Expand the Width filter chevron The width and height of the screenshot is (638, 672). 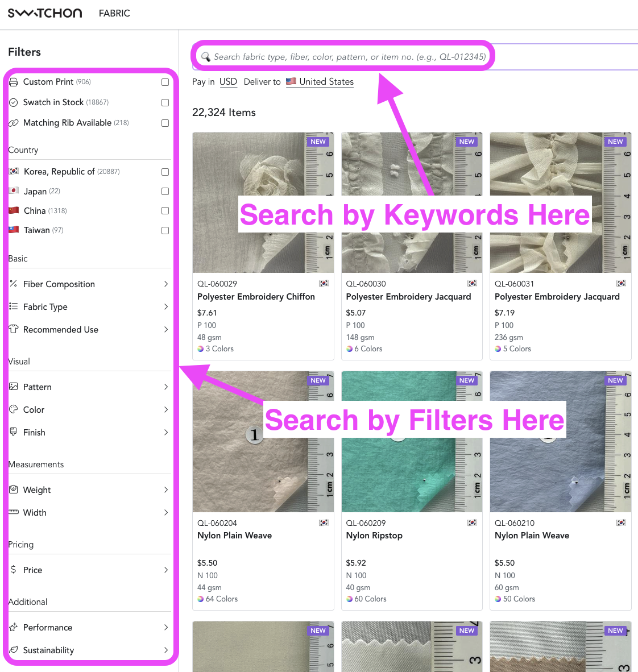166,513
